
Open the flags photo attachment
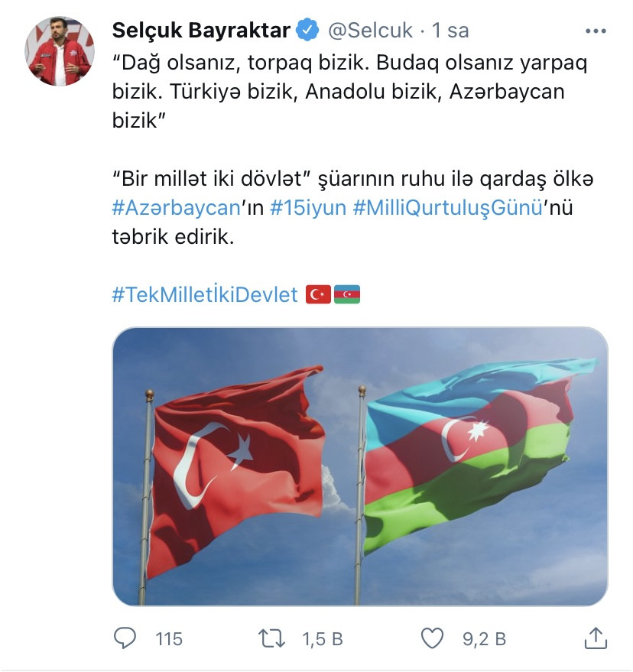click(360, 466)
